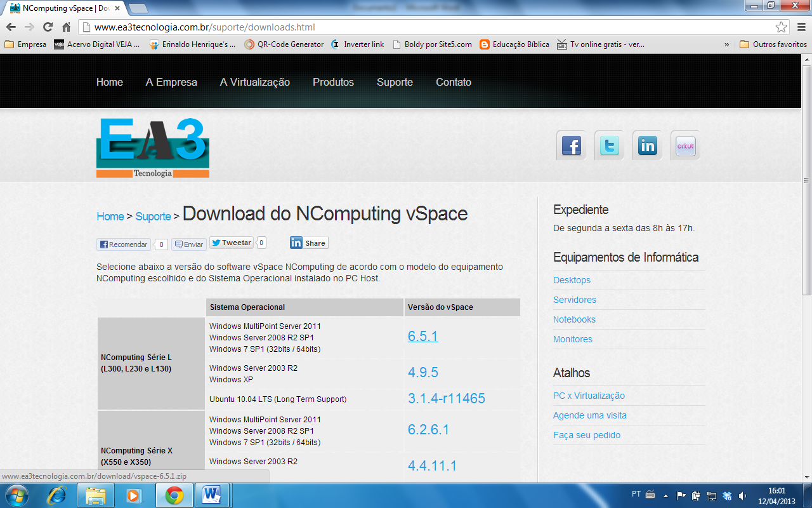Open the Boldy por Site5.com bookmark

pyautogui.click(x=433, y=44)
